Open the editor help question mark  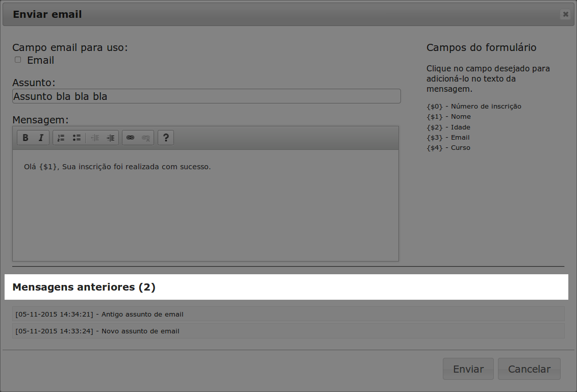point(166,138)
